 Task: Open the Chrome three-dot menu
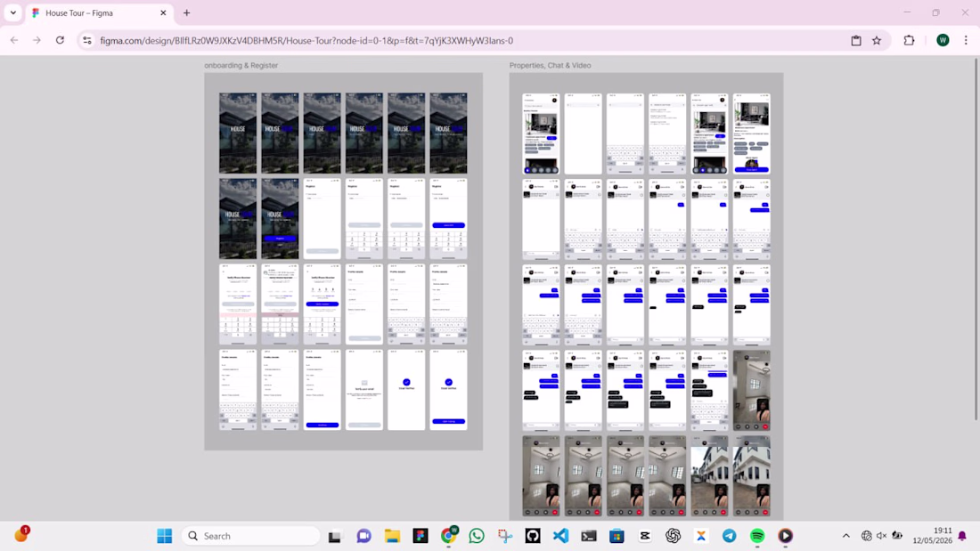967,41
